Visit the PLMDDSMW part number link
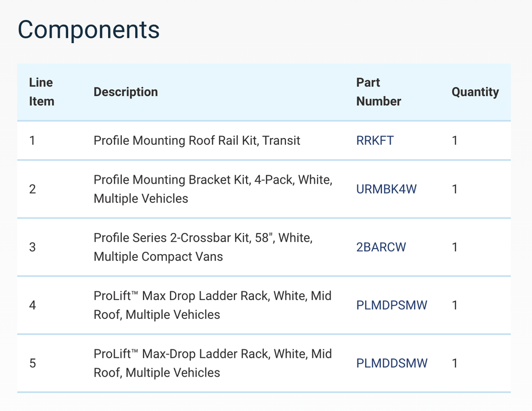This screenshot has width=532, height=411. coord(391,363)
